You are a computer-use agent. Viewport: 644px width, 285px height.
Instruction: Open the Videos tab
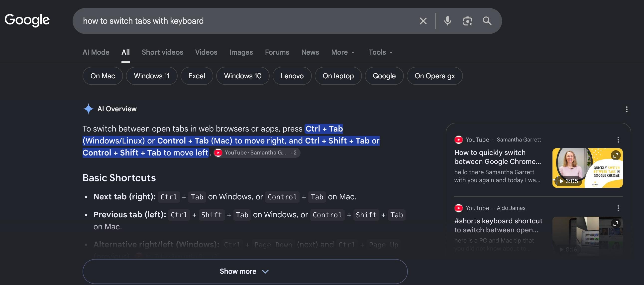pyautogui.click(x=206, y=52)
